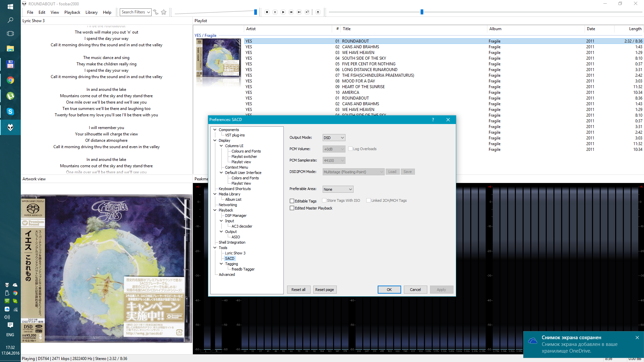
Task: Open the Library menu
Action: pyautogui.click(x=91, y=12)
